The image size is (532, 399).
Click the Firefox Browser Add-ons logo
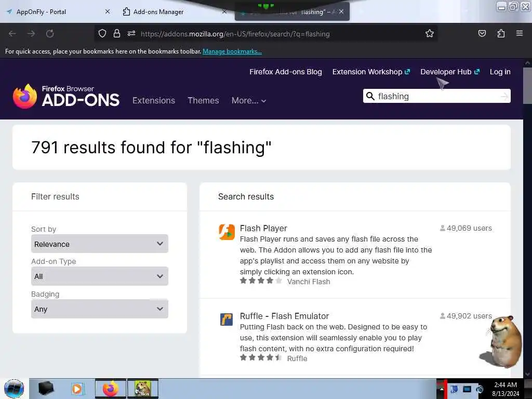pos(66,96)
